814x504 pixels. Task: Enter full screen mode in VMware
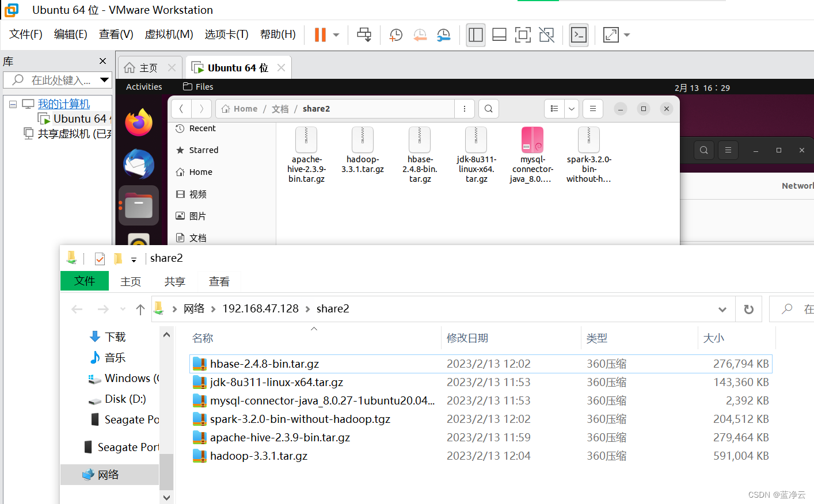(523, 35)
